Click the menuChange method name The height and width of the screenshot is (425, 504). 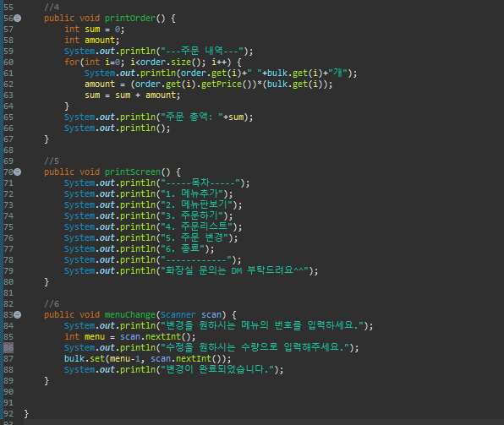click(x=130, y=315)
